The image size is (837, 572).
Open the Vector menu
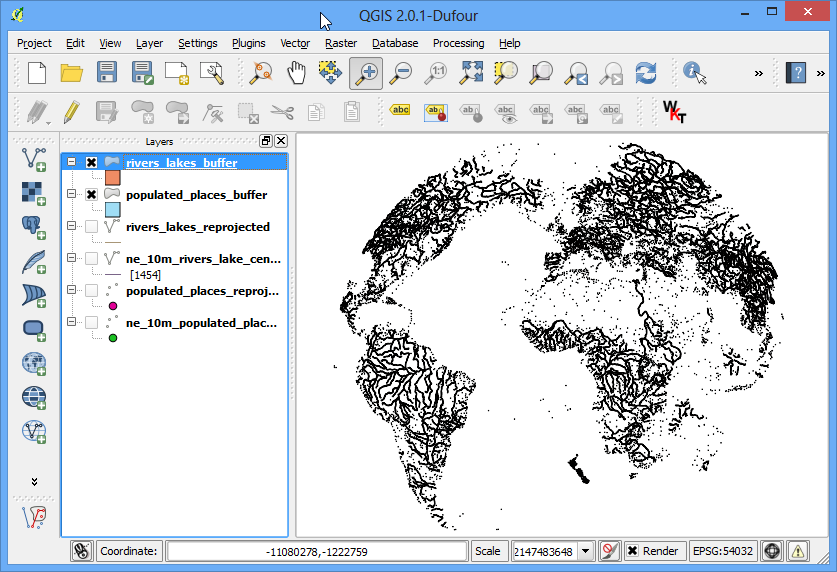pos(295,43)
